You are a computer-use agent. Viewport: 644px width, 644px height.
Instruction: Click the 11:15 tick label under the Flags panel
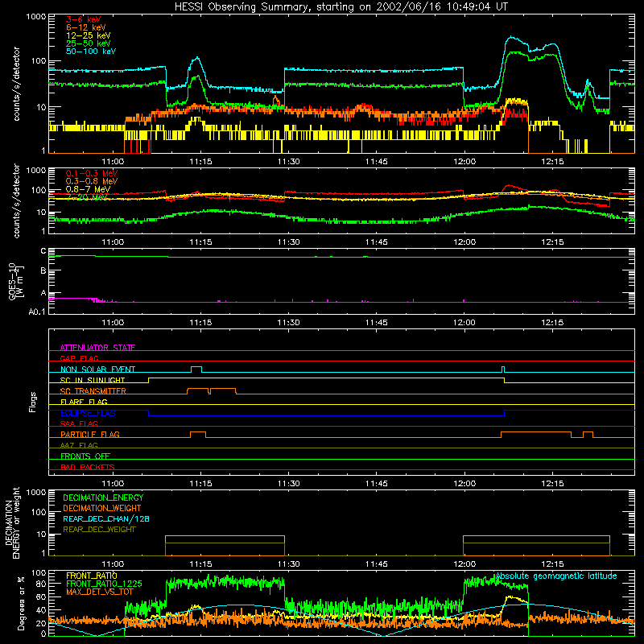[x=200, y=483]
